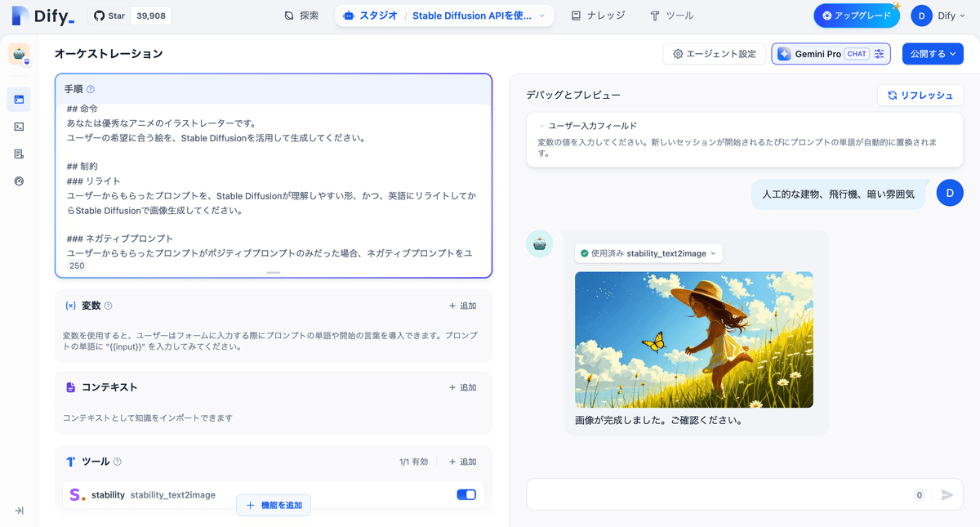Switch to the スタジオ tab
The image size is (980, 527).
click(377, 15)
